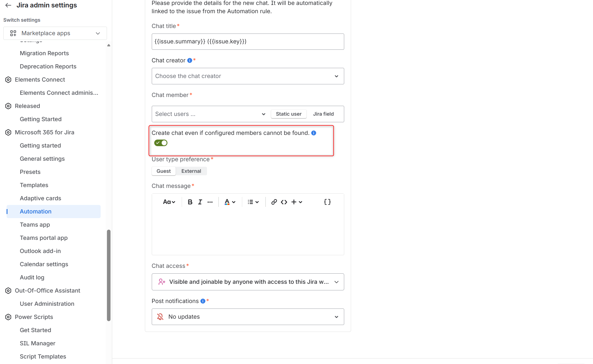This screenshot has width=593, height=364.
Task: Click the Post notifications info icon
Action: pyautogui.click(x=203, y=301)
